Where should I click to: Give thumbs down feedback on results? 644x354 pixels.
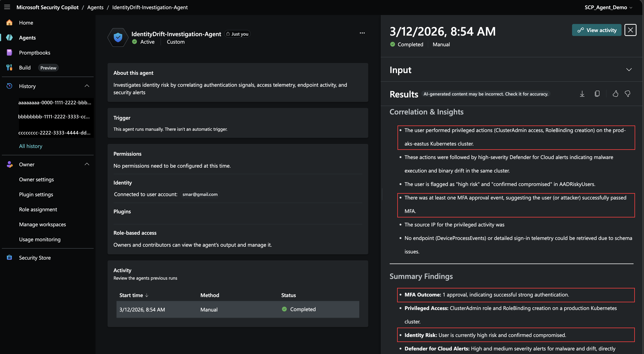(x=628, y=94)
